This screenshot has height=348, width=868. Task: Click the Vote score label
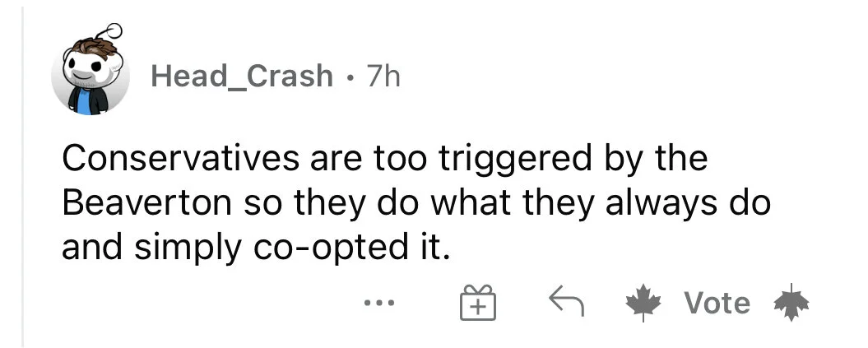717,304
